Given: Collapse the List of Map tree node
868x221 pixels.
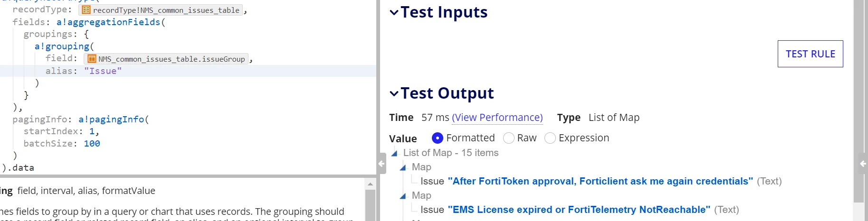Looking at the screenshot, I should tap(394, 153).
